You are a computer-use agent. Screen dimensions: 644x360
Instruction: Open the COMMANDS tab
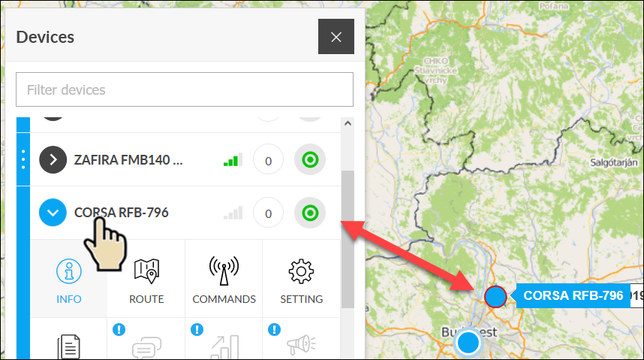(x=224, y=279)
